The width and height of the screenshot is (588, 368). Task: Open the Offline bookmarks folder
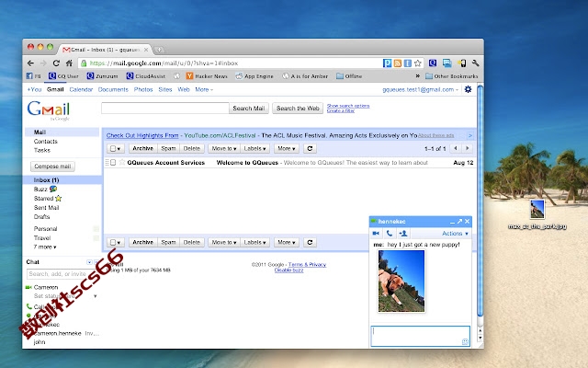[x=349, y=76]
